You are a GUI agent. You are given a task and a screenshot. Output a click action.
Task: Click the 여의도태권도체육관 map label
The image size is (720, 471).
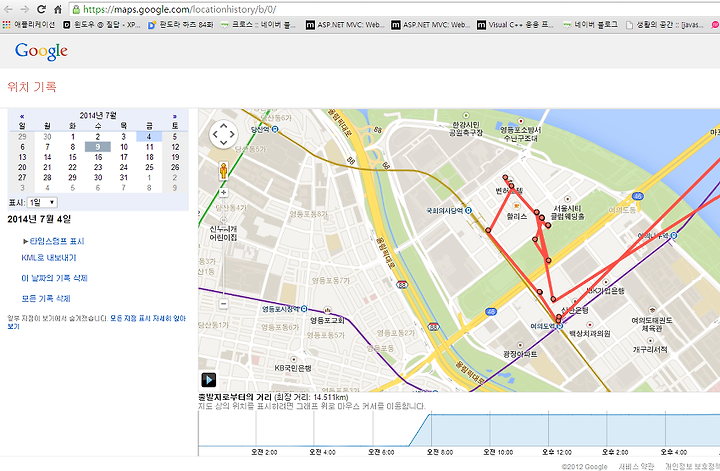click(652, 324)
